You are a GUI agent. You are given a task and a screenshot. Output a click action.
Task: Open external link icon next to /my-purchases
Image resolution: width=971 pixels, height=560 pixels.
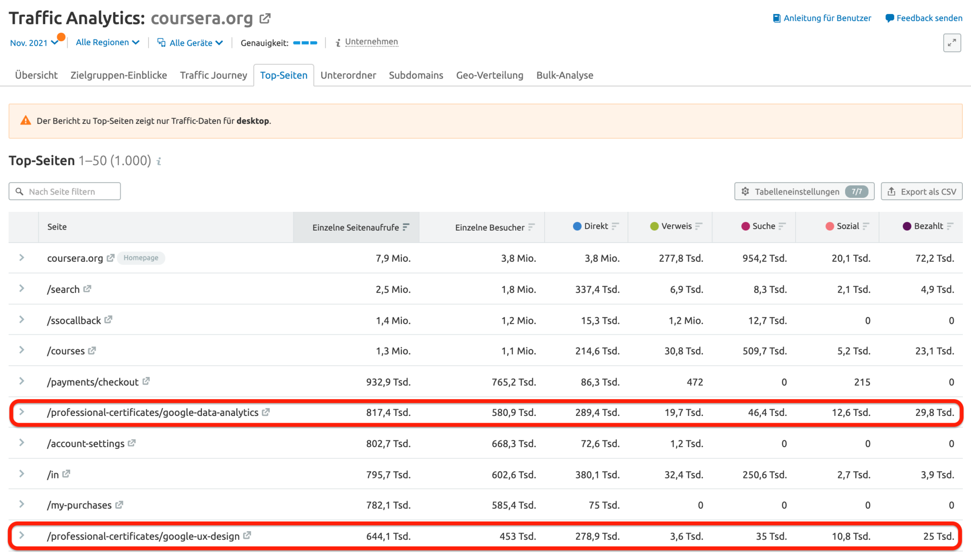(119, 504)
